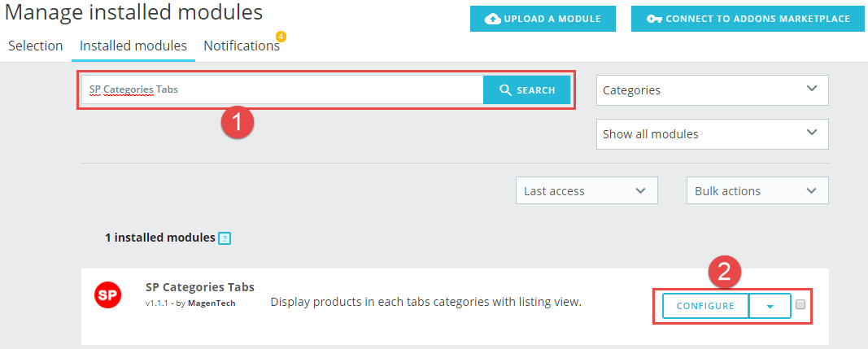
Task: Expand the Show all modules dropdown
Action: pyautogui.click(x=712, y=133)
